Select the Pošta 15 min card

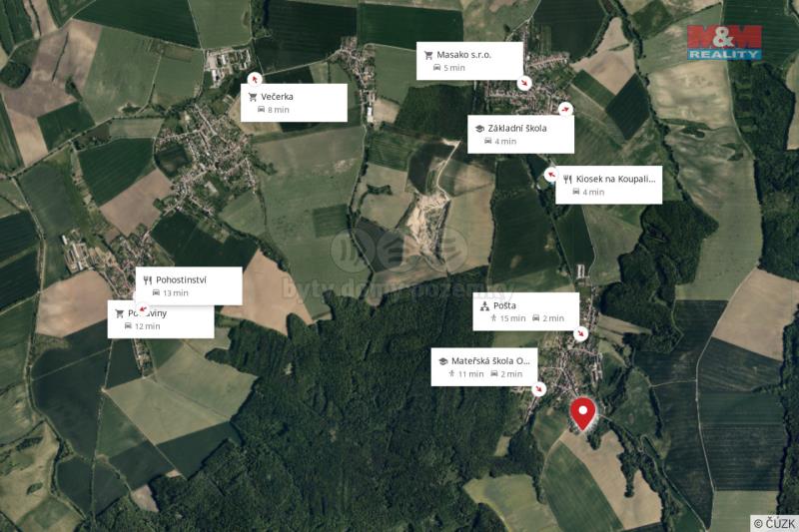pyautogui.click(x=526, y=311)
